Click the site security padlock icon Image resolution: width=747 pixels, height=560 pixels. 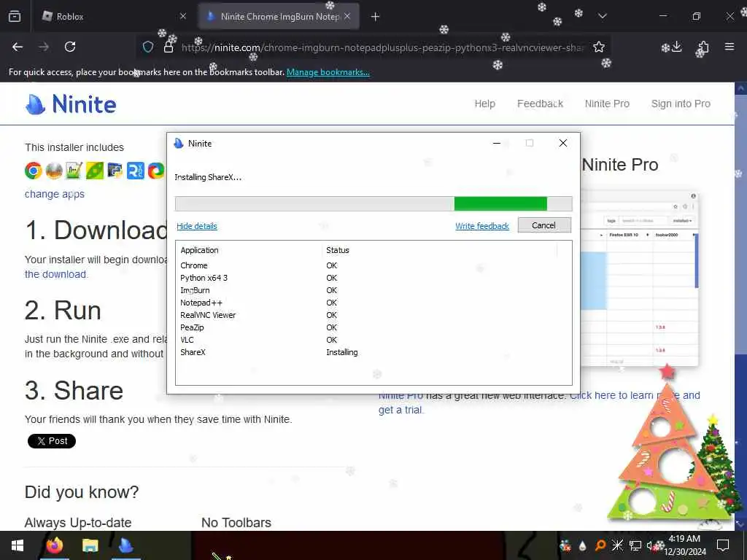[x=169, y=47]
